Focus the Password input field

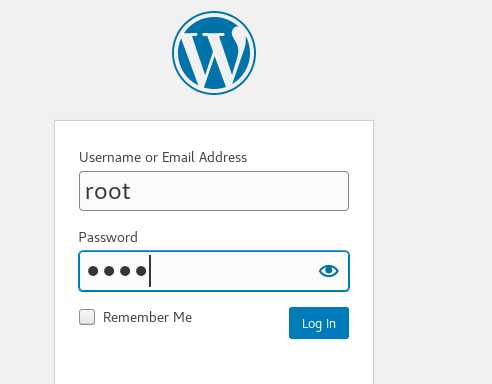coord(214,271)
